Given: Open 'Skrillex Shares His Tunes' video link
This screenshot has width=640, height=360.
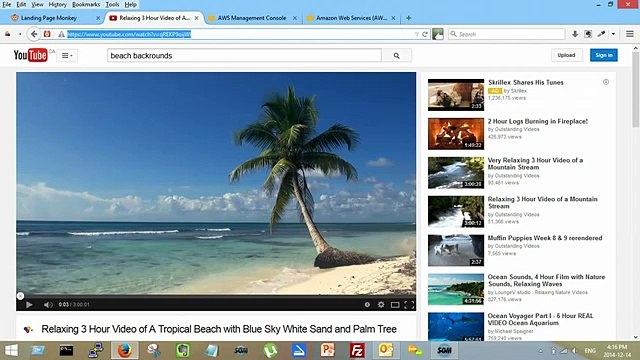Looking at the screenshot, I should pyautogui.click(x=526, y=82).
